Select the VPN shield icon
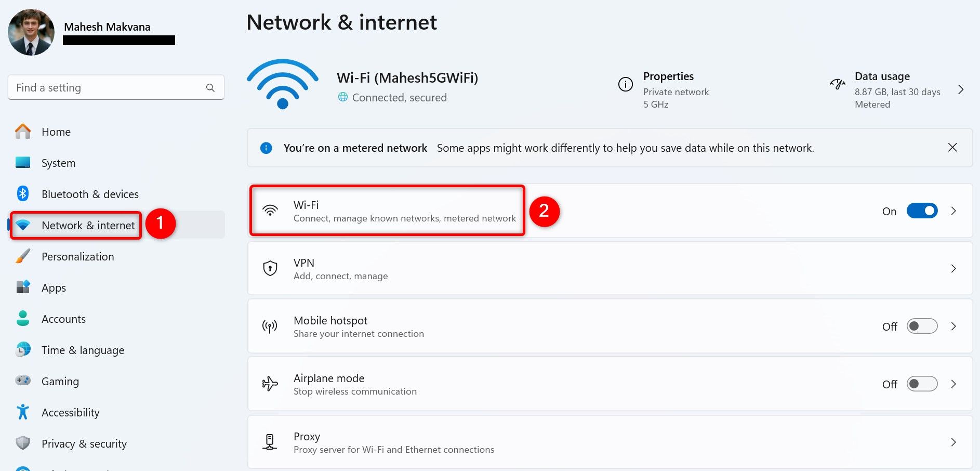The image size is (980, 471). coord(270,268)
